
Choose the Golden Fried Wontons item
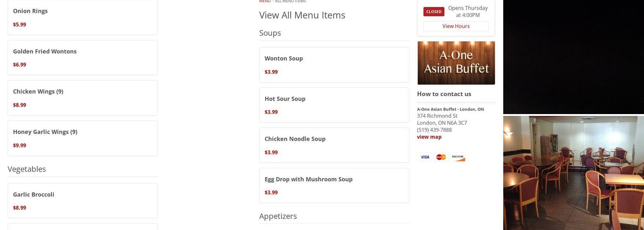click(82, 57)
